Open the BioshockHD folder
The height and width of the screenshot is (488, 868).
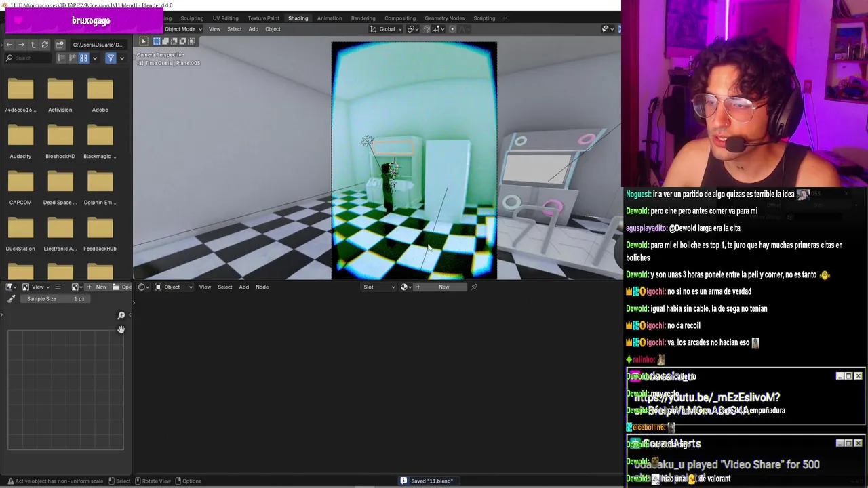click(60, 141)
